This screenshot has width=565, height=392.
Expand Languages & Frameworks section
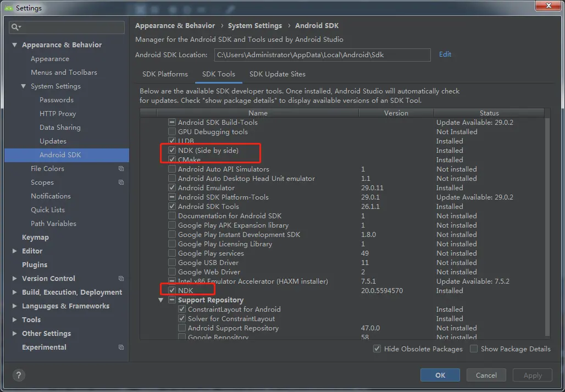pyautogui.click(x=14, y=306)
